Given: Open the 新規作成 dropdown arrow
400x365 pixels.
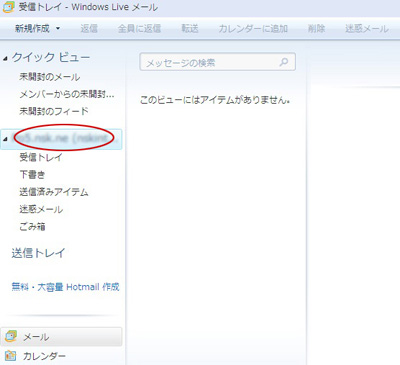Looking at the screenshot, I should click(58, 29).
